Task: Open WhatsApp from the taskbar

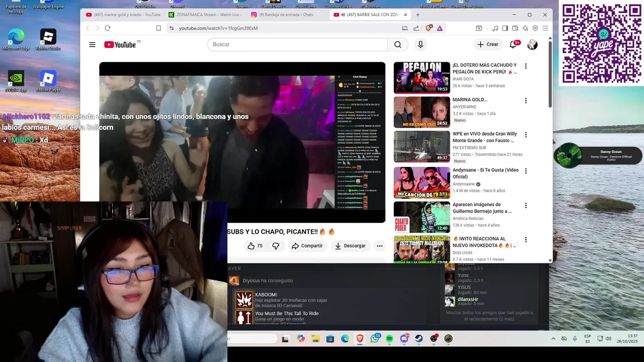Action: click(375, 339)
